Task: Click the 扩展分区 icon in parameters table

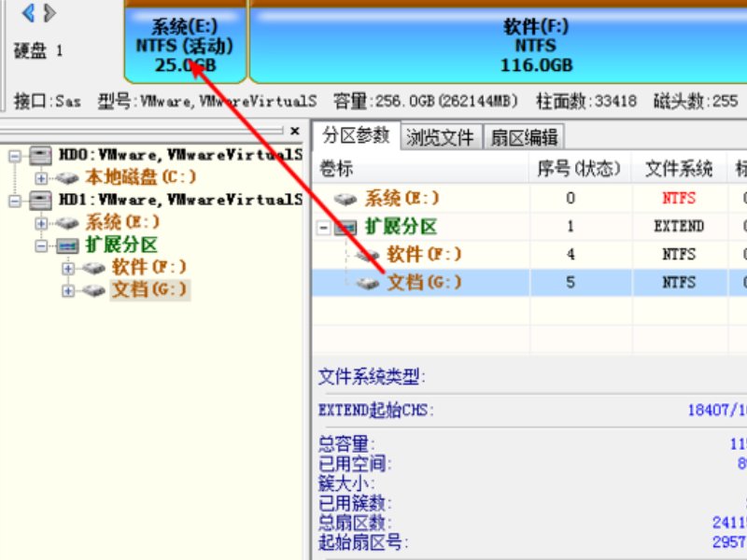Action: point(345,227)
